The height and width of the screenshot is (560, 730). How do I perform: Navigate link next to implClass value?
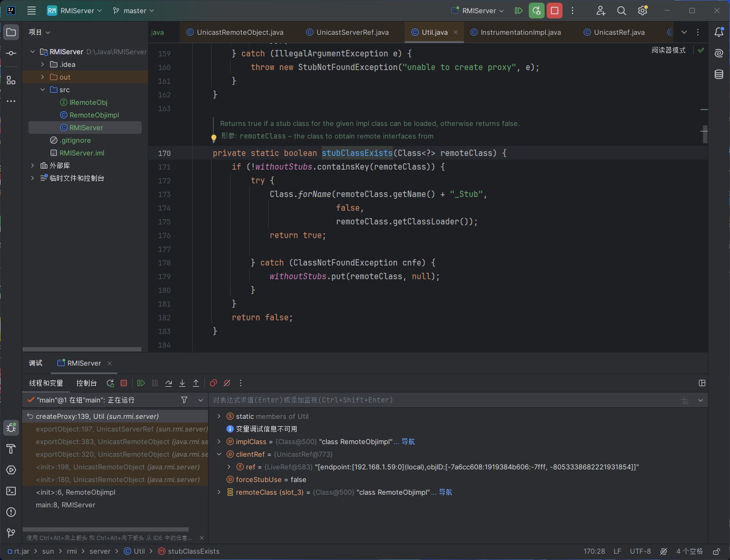(408, 441)
